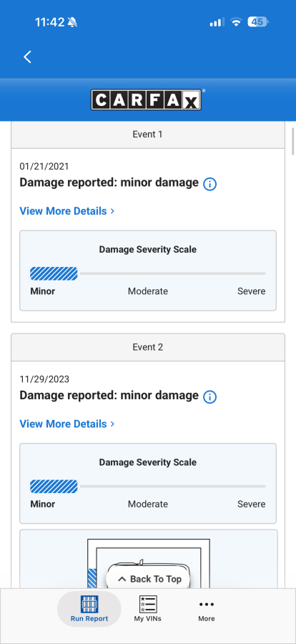296x644 pixels.
Task: Expand View More Details for Event 1
Action: [67, 211]
